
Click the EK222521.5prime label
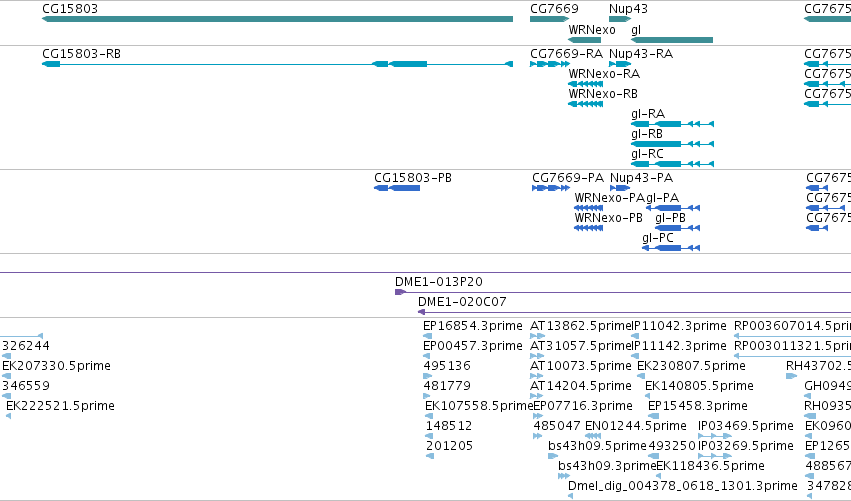(60, 406)
